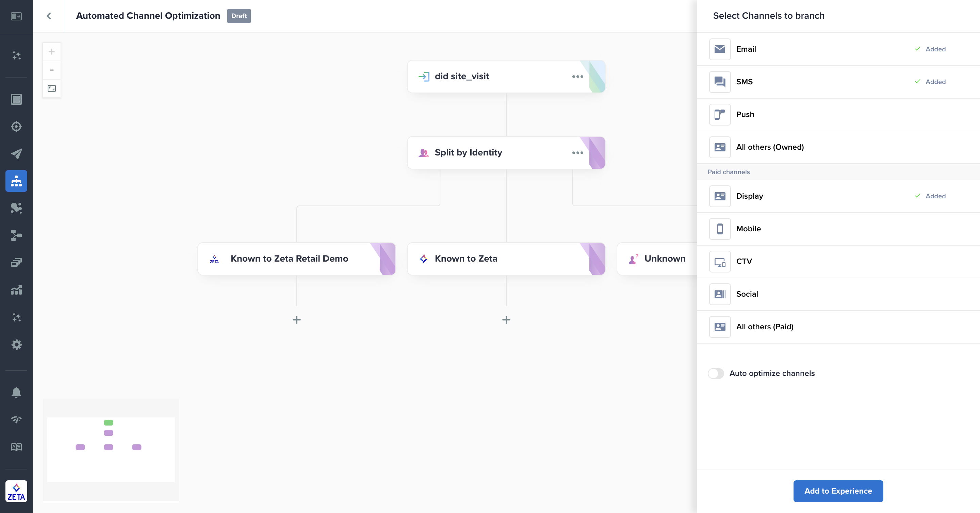980x513 pixels.
Task: Go back using the header chevron
Action: tap(49, 16)
